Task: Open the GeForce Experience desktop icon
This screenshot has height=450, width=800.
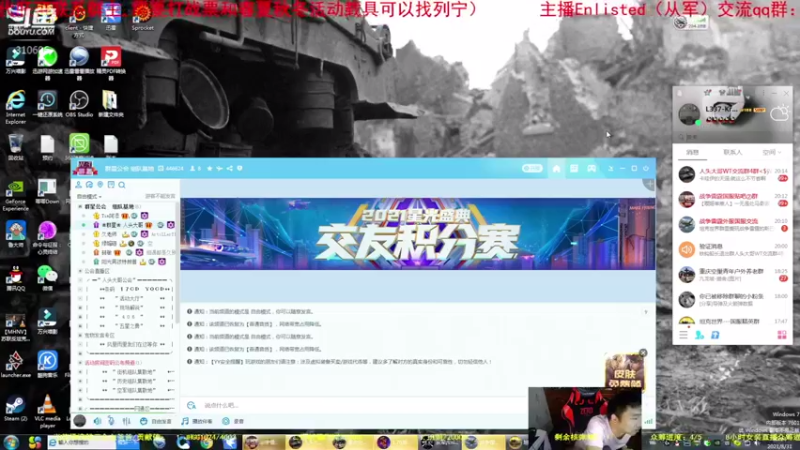Action: point(15,194)
